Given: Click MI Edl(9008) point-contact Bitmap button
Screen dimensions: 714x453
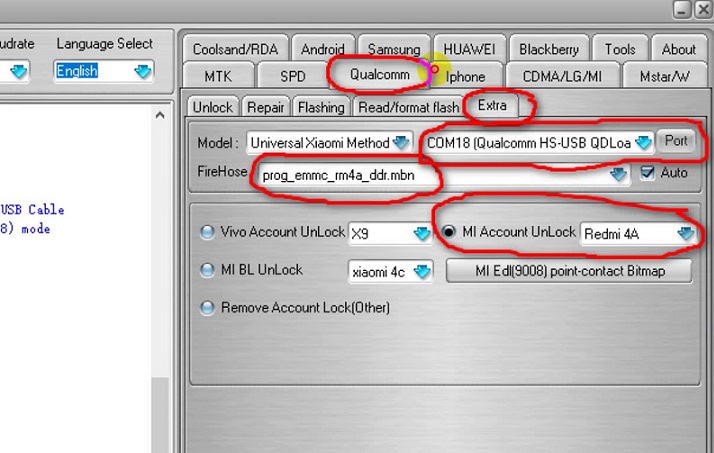Looking at the screenshot, I should pyautogui.click(x=569, y=271).
